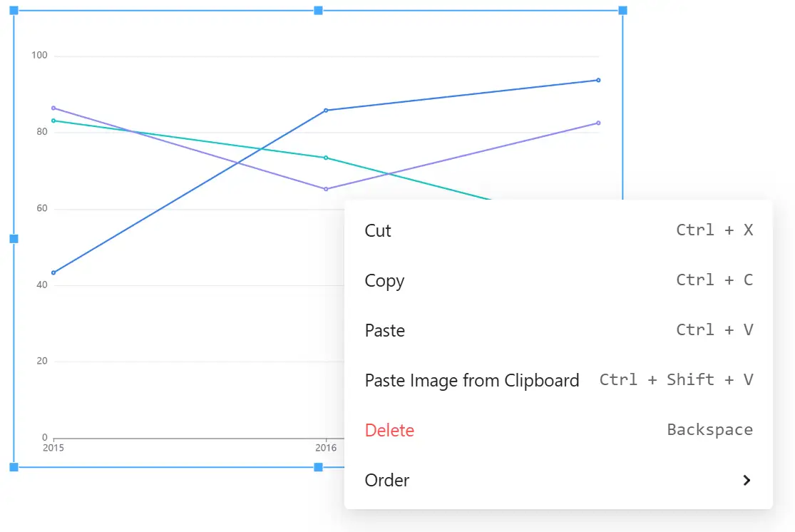795x532 pixels.
Task: Click the top-left selection resize handle
Action: pyautogui.click(x=14, y=10)
